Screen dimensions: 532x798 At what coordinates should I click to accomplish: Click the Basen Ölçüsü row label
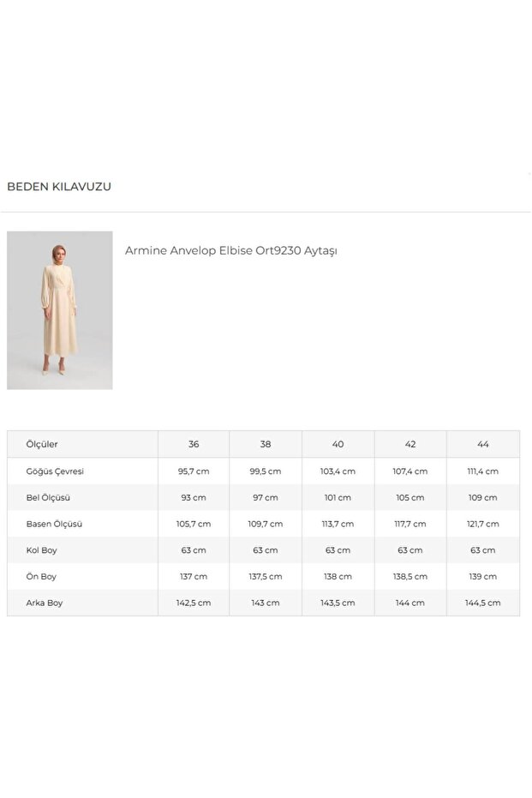tap(55, 524)
